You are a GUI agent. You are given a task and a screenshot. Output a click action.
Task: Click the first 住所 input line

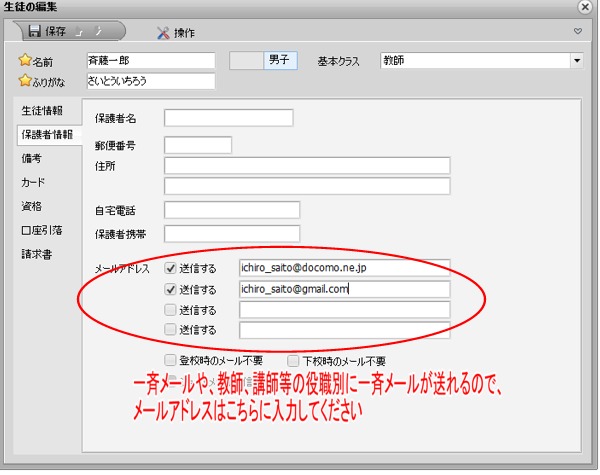point(307,166)
